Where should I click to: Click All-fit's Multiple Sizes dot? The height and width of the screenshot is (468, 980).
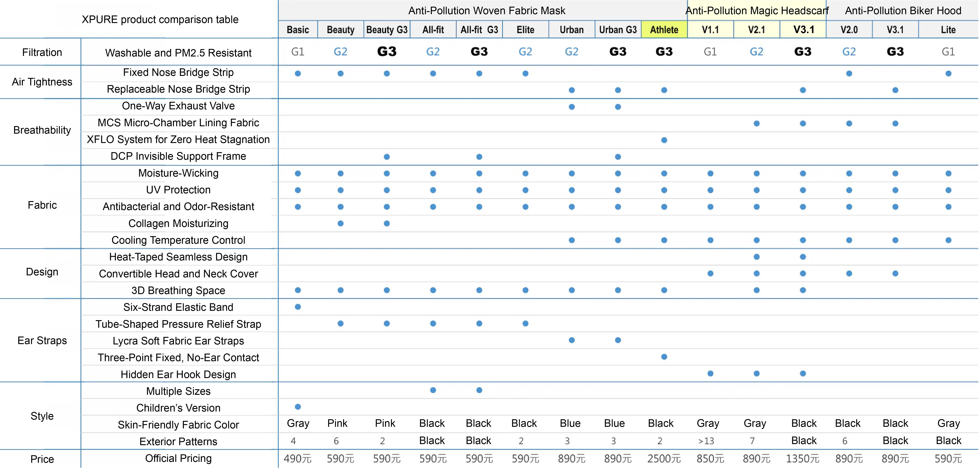[433, 390]
